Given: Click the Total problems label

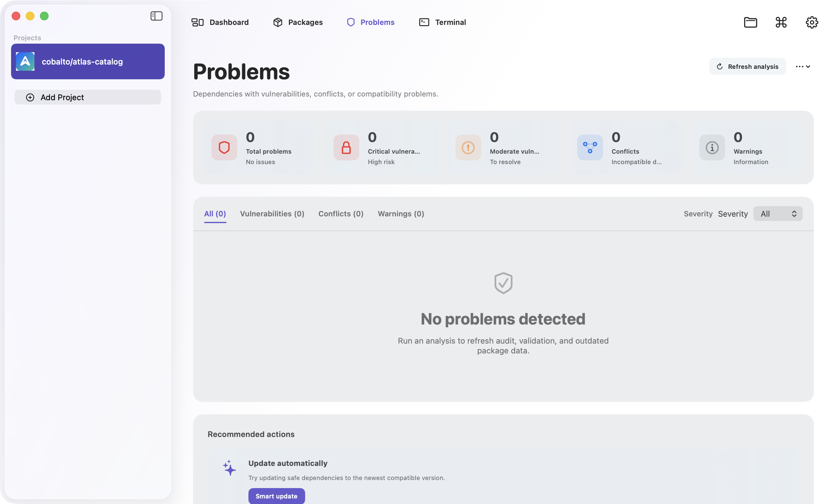Looking at the screenshot, I should pos(268,152).
